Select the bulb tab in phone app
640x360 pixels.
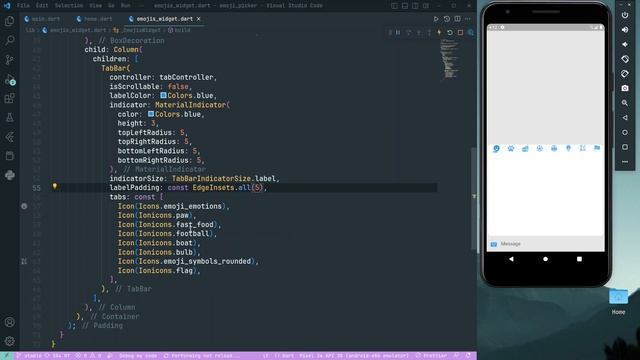pos(568,148)
